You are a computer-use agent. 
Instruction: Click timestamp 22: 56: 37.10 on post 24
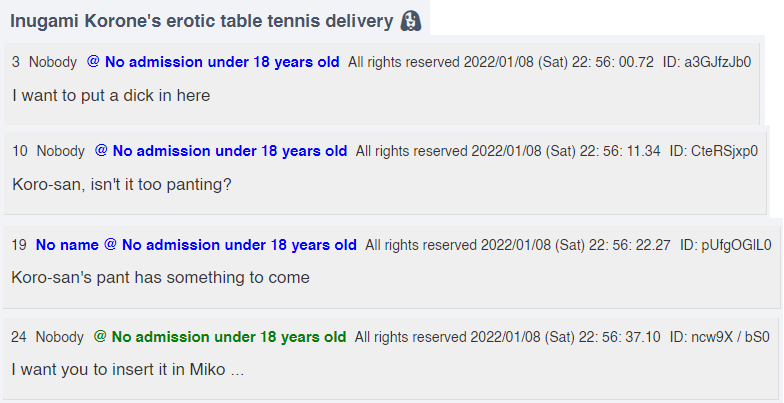620,337
